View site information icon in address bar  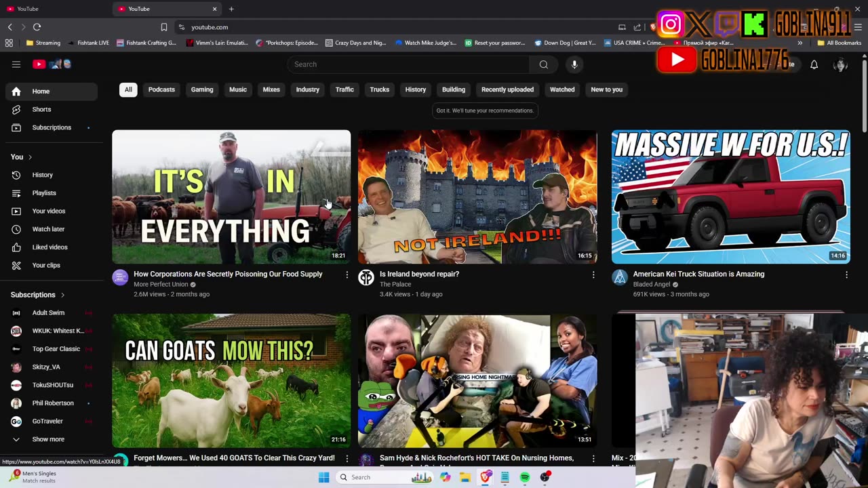click(181, 27)
